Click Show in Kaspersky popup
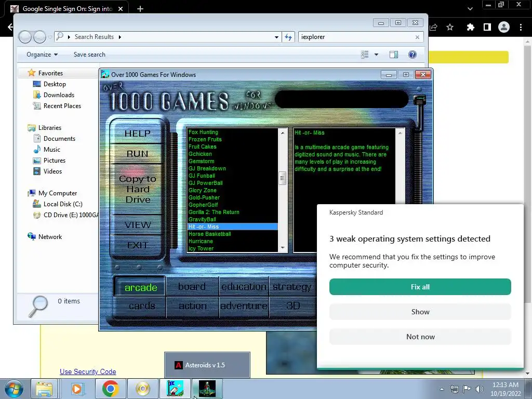 pyautogui.click(x=420, y=312)
